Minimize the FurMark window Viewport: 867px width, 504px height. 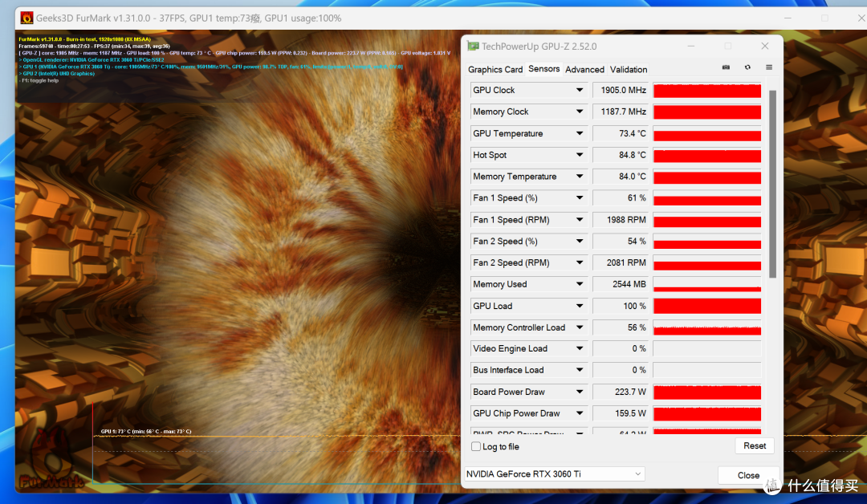click(788, 18)
